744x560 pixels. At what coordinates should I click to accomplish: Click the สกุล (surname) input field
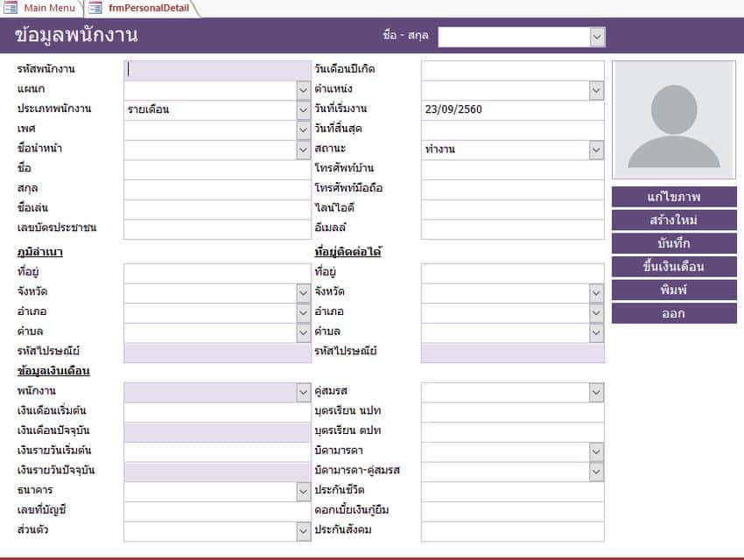(217, 190)
